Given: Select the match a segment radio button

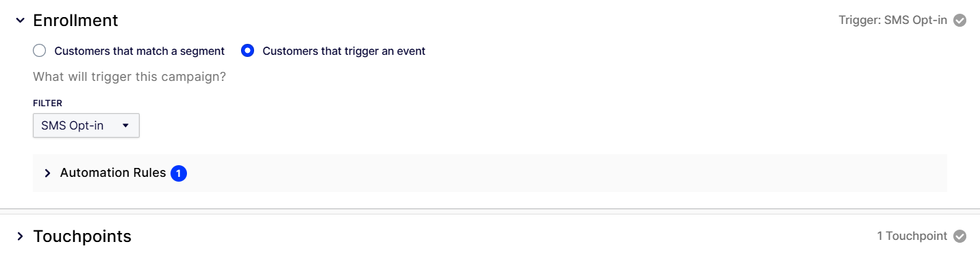Looking at the screenshot, I should (x=40, y=51).
